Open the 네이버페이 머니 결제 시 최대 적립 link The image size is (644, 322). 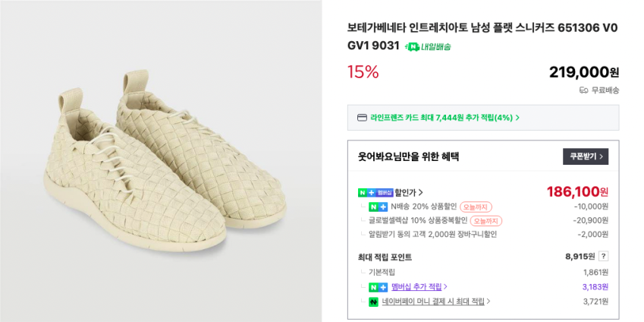tap(433, 301)
